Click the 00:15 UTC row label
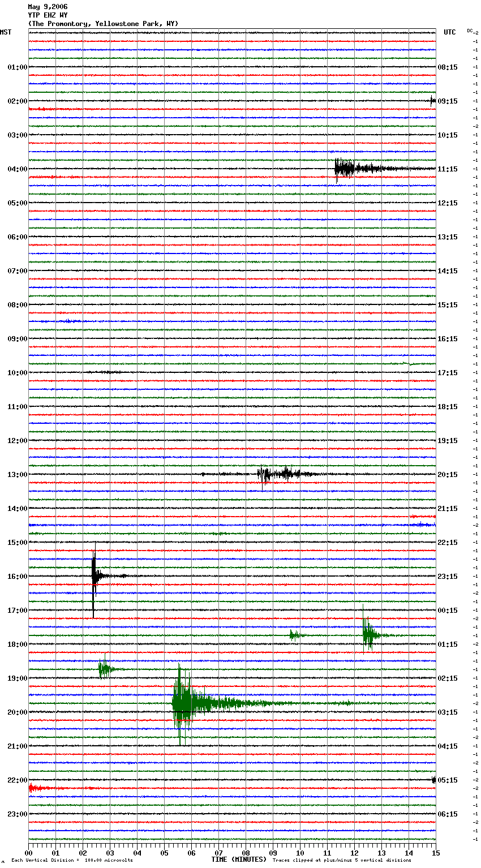Viewport: 481px width, 868px height. coord(448,611)
